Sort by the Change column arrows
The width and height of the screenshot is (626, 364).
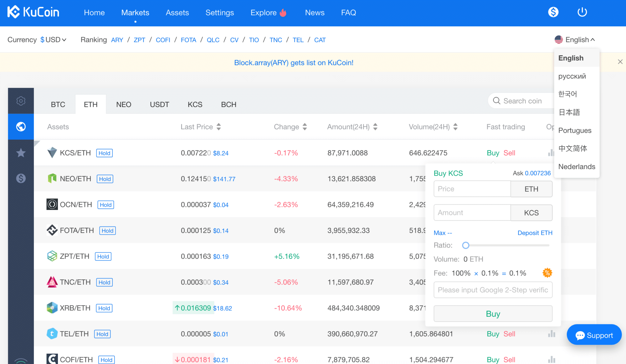click(305, 127)
